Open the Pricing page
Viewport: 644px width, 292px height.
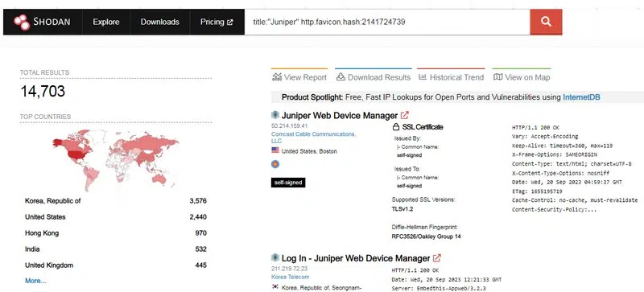217,23
